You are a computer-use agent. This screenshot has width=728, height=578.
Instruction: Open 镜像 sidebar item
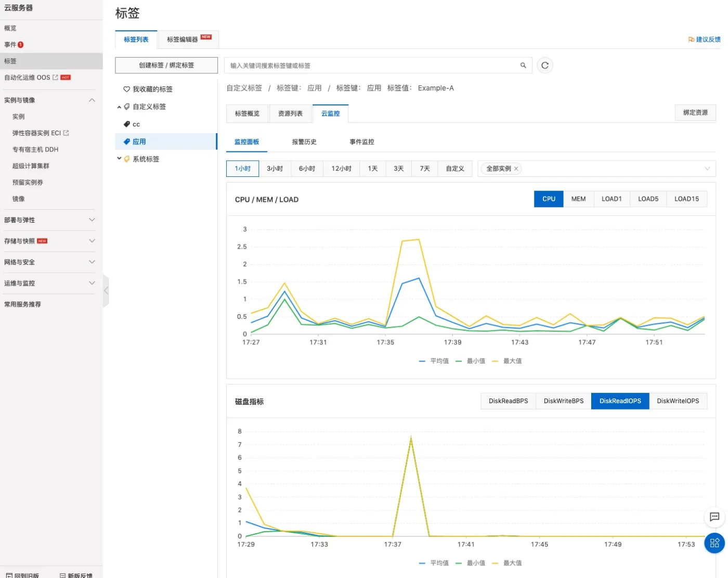(19, 199)
